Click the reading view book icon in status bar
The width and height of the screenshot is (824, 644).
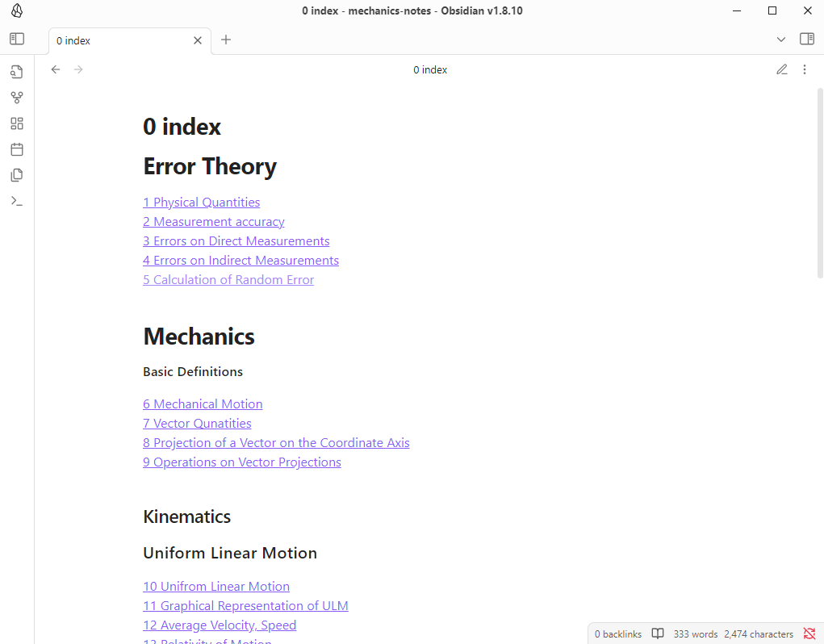[658, 634]
